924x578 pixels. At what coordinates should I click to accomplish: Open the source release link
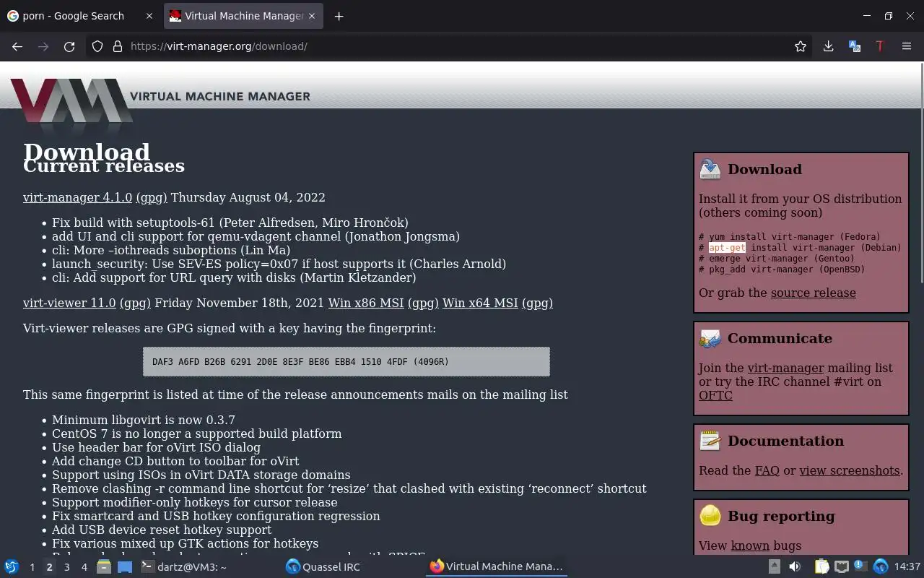tap(814, 293)
